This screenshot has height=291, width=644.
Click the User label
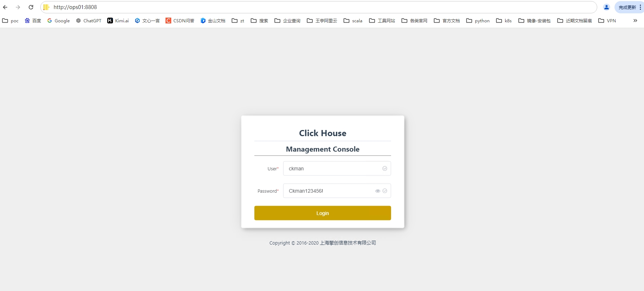(273, 169)
